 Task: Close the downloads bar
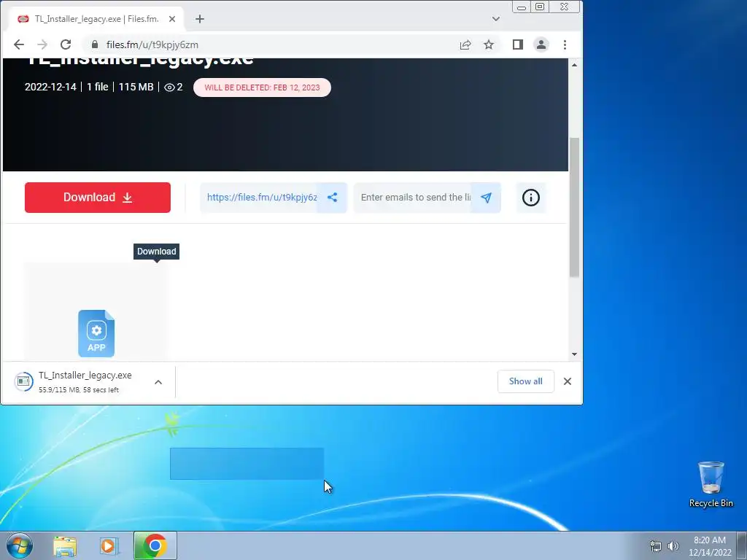coord(567,381)
